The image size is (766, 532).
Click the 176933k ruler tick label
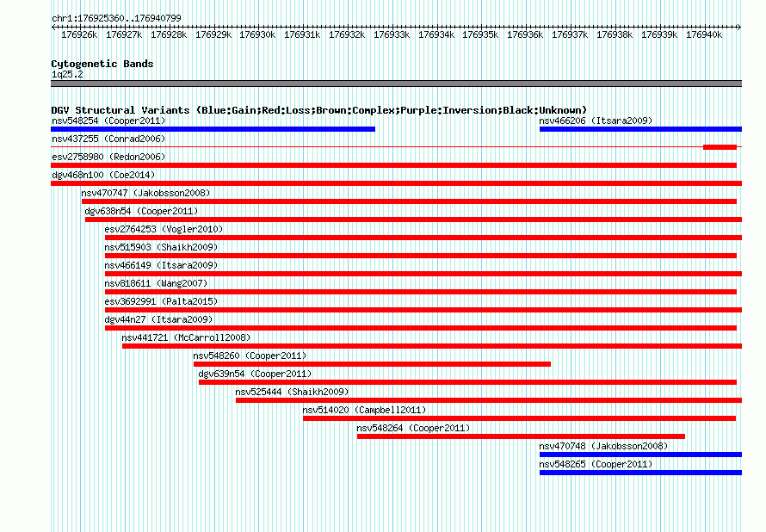pos(392,34)
